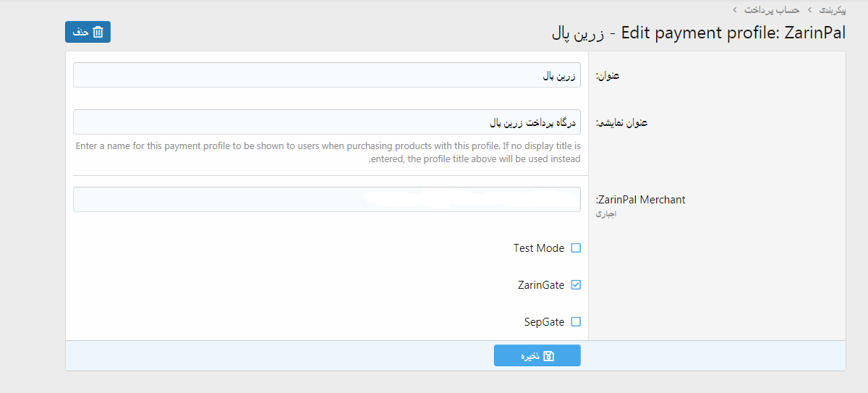Viewport: 868px width, 393px height.
Task: Select the ZarinPal Merchant input field
Action: [x=326, y=200]
